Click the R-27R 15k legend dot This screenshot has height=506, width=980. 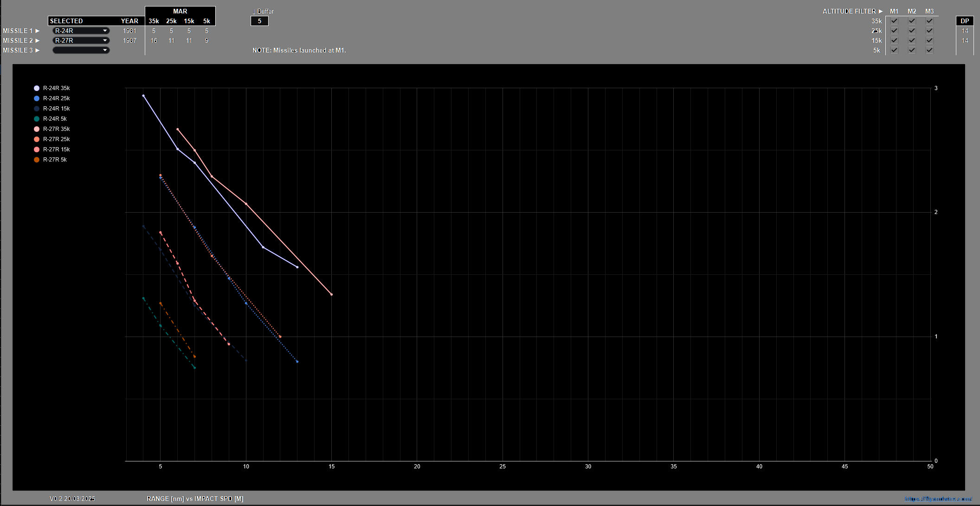(37, 149)
